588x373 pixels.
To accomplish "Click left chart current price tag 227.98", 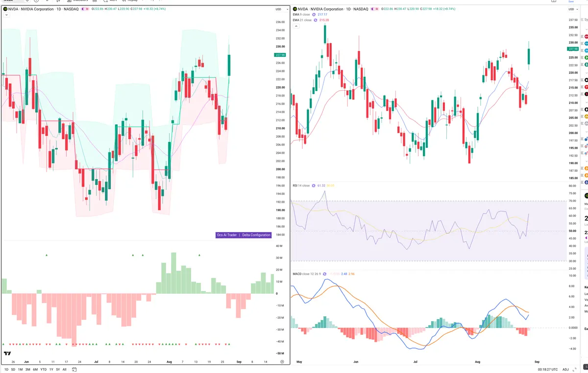I will click(x=280, y=55).
